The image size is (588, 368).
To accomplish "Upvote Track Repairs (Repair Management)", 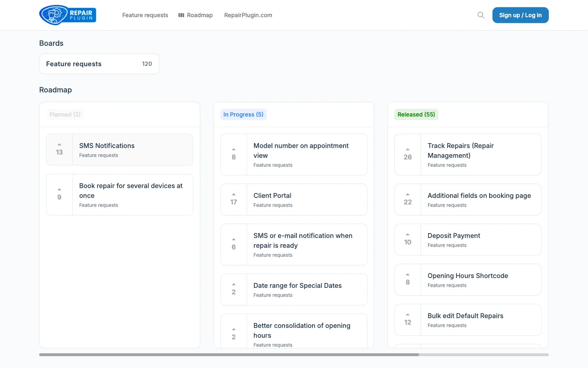I will click(x=407, y=150).
